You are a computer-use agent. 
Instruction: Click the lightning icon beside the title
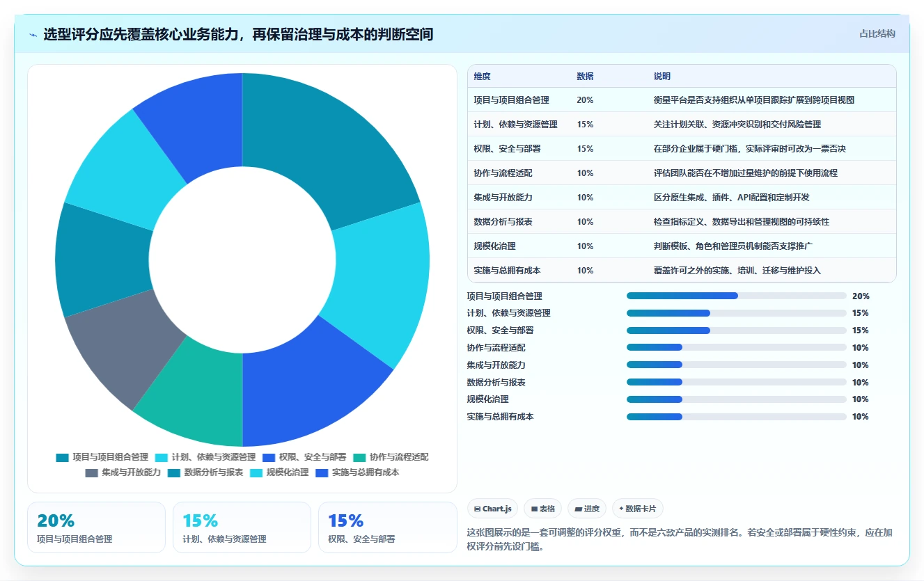(x=33, y=35)
